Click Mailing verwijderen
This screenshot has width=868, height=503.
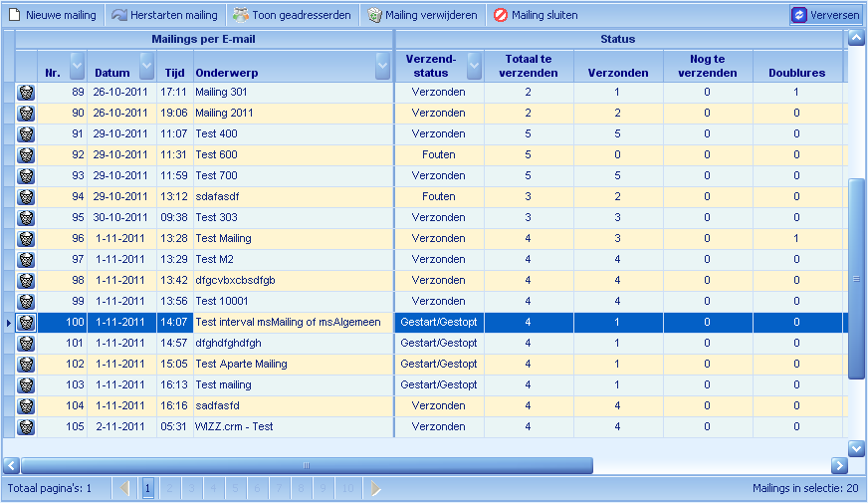[x=422, y=15]
